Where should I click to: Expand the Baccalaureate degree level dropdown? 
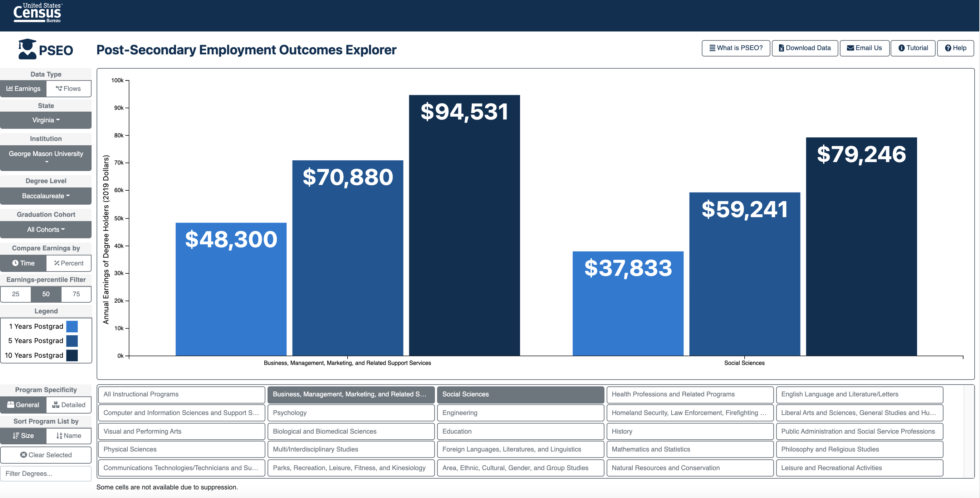coord(46,196)
